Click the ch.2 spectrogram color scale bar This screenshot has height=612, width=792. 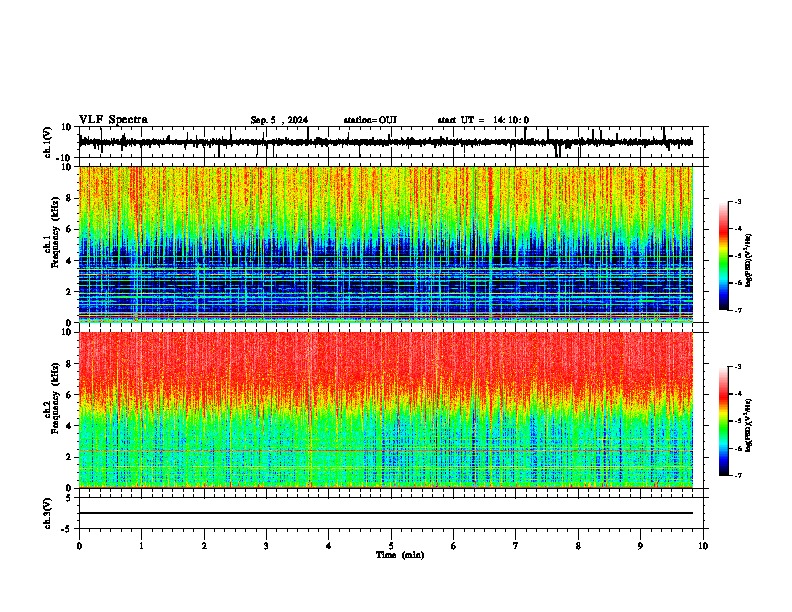723,421
